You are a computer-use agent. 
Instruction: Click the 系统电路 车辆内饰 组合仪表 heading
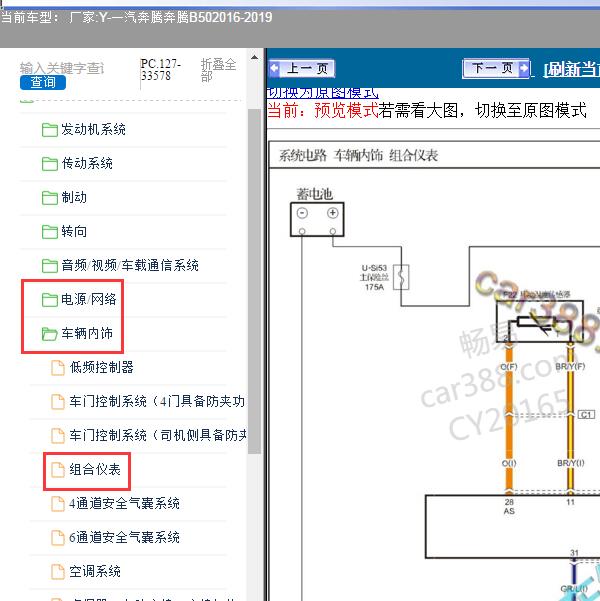point(358,156)
